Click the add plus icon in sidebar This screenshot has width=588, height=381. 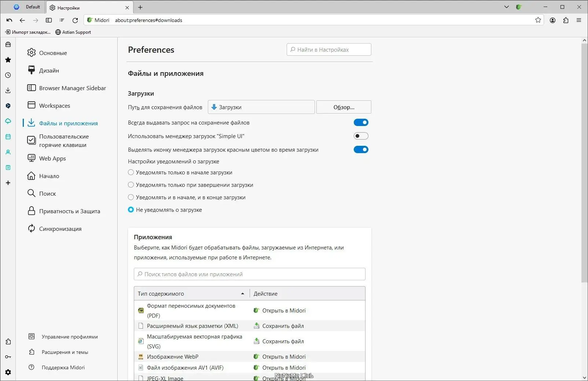(8, 183)
